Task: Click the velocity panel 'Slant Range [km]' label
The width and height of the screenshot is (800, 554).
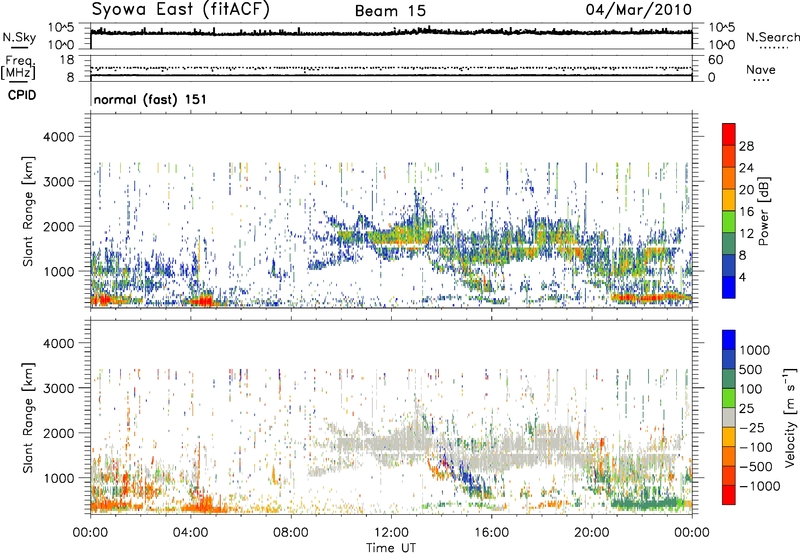Action: tap(28, 417)
